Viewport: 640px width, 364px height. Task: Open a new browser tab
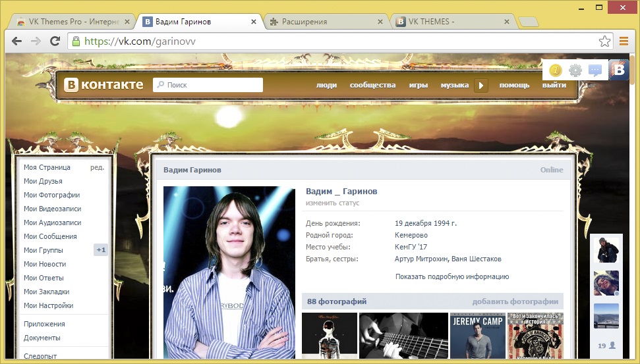[x=528, y=22]
